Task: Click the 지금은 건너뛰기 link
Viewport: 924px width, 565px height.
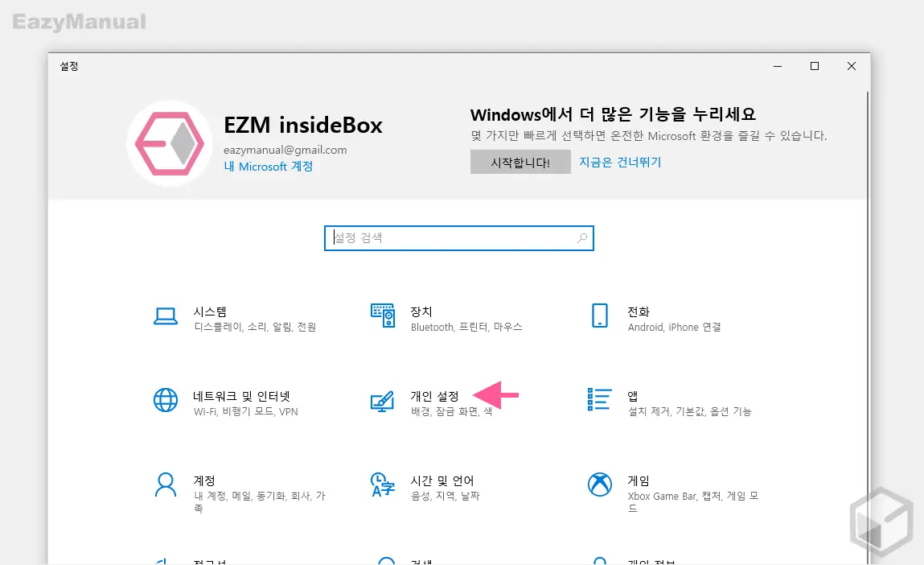Action: click(x=620, y=163)
